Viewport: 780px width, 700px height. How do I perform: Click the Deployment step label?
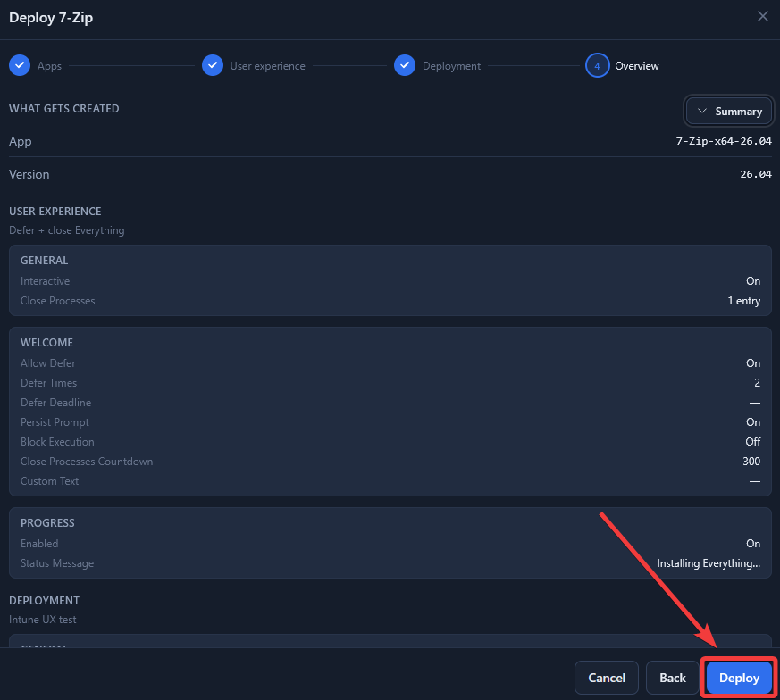pos(451,66)
